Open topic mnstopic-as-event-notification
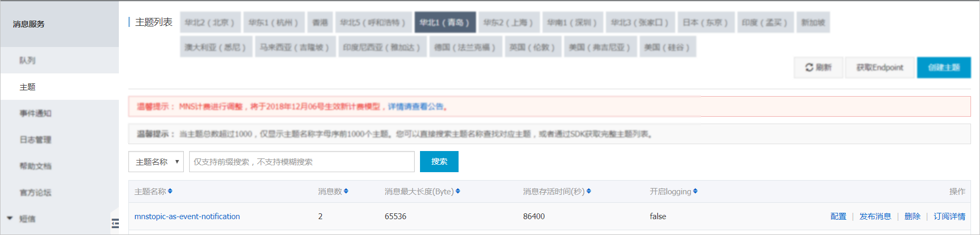The image size is (980, 235). 187,216
